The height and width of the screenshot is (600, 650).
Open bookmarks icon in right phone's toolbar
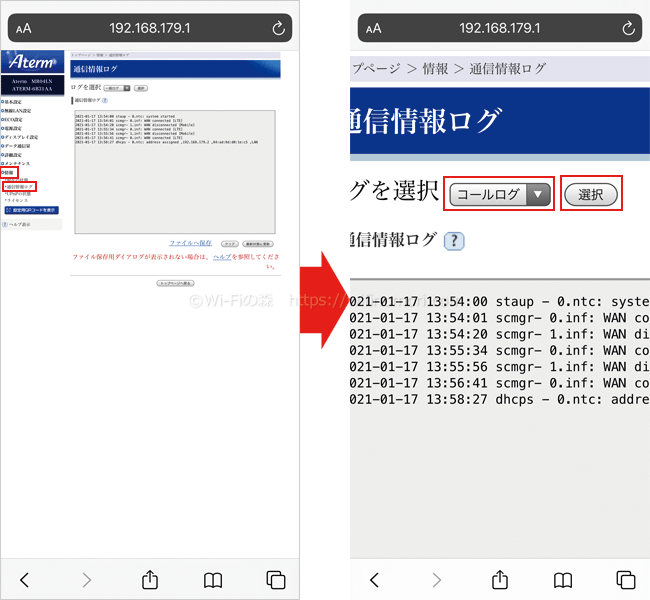tap(563, 580)
